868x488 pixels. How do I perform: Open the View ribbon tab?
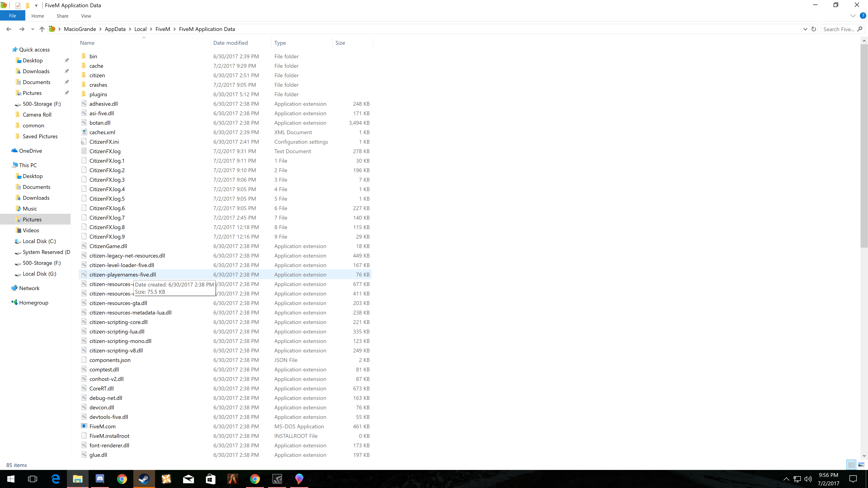[86, 16]
